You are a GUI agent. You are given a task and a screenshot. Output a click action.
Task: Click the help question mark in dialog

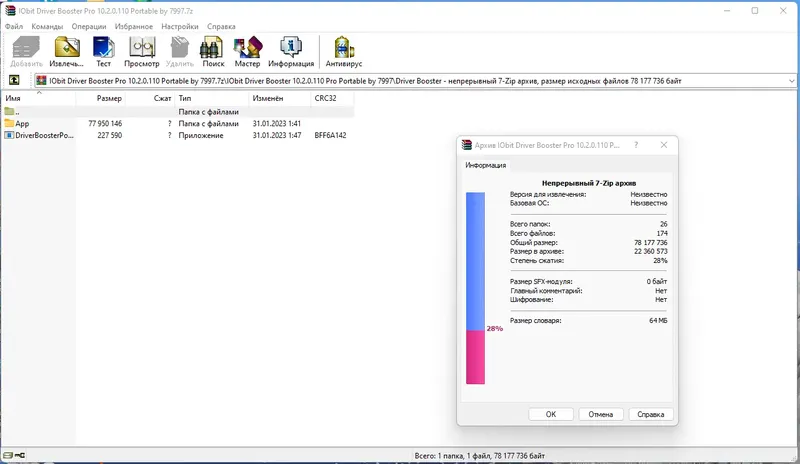(x=636, y=145)
